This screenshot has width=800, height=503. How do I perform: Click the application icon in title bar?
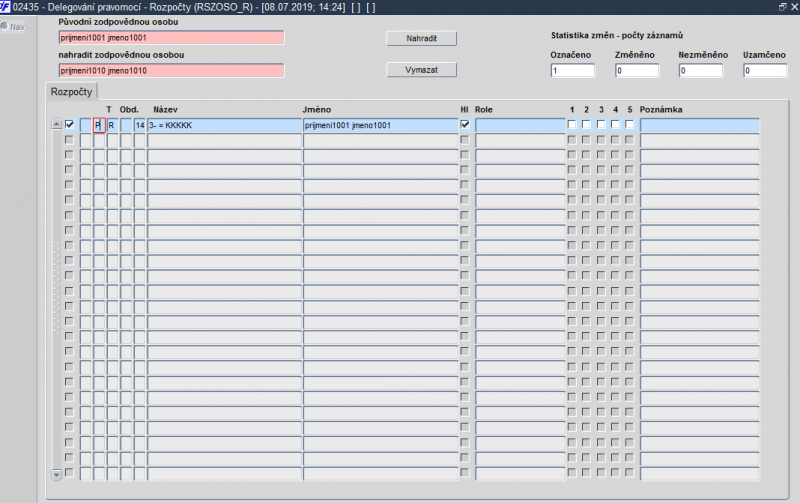5,7
